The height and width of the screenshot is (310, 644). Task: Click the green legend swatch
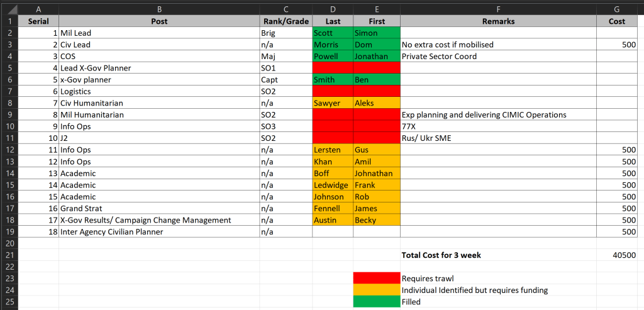(x=377, y=302)
